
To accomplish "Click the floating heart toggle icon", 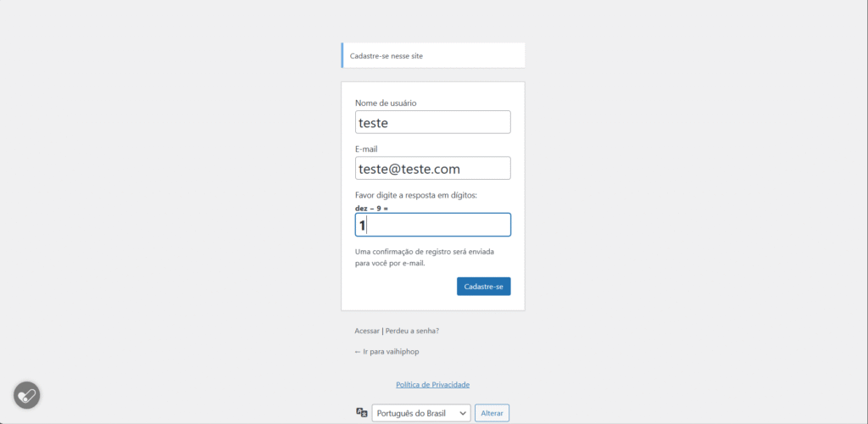I will 26,395.
